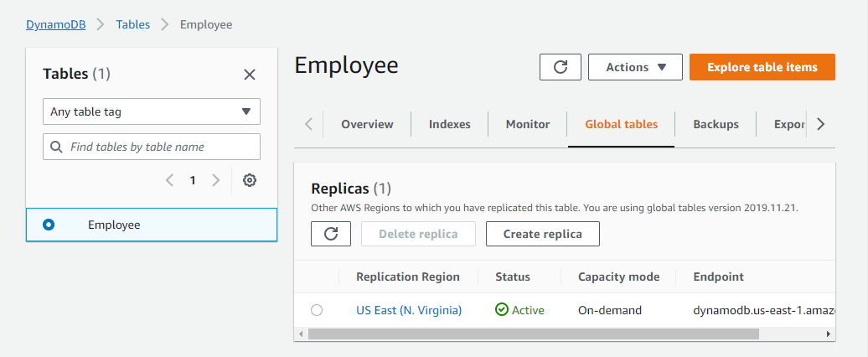
Task: Open the Any table tag dropdown
Action: (x=152, y=111)
